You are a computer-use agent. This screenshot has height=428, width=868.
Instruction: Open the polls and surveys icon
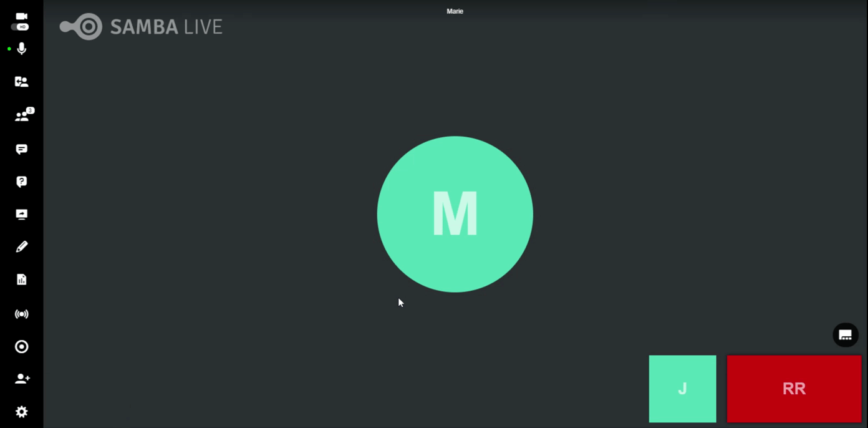[22, 280]
